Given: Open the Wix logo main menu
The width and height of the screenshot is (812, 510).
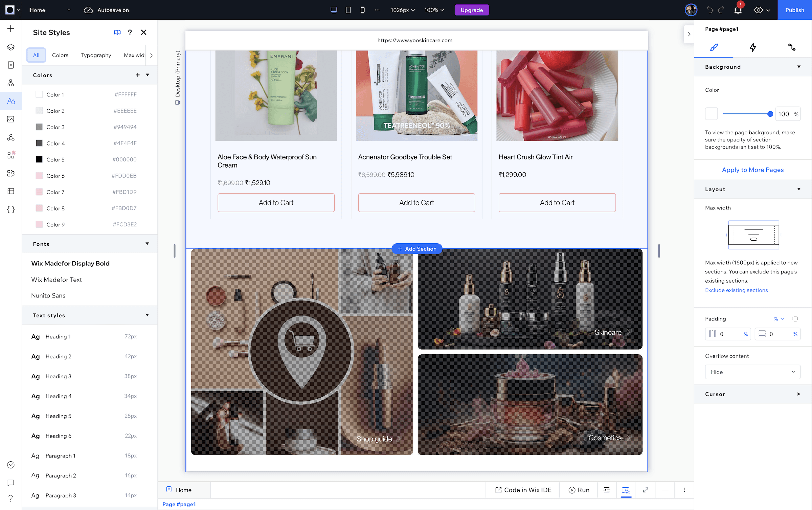Looking at the screenshot, I should pyautogui.click(x=13, y=10).
